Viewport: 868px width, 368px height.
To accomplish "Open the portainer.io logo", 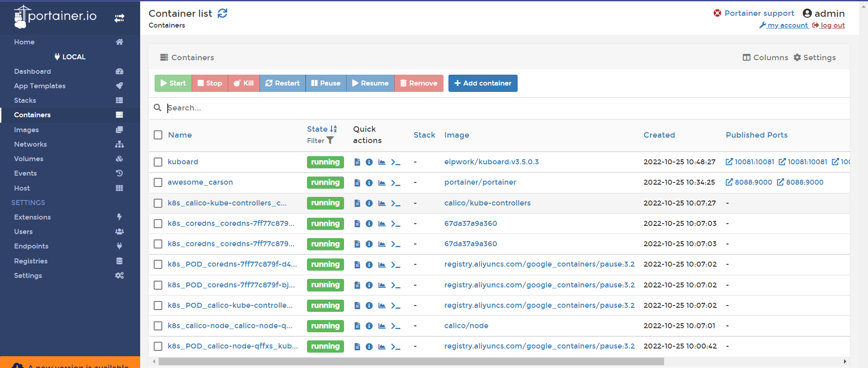I will pyautogui.click(x=55, y=17).
